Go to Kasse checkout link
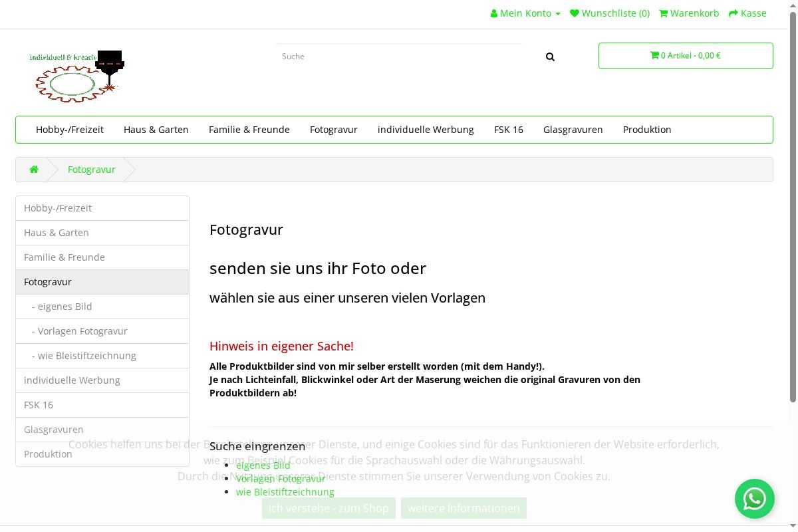This screenshot has width=798, height=532. pos(747,13)
